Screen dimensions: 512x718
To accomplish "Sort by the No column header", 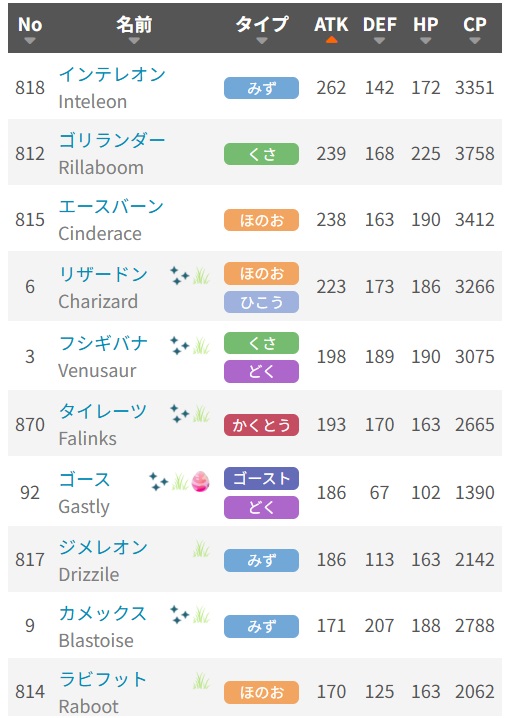I will click(30, 28).
